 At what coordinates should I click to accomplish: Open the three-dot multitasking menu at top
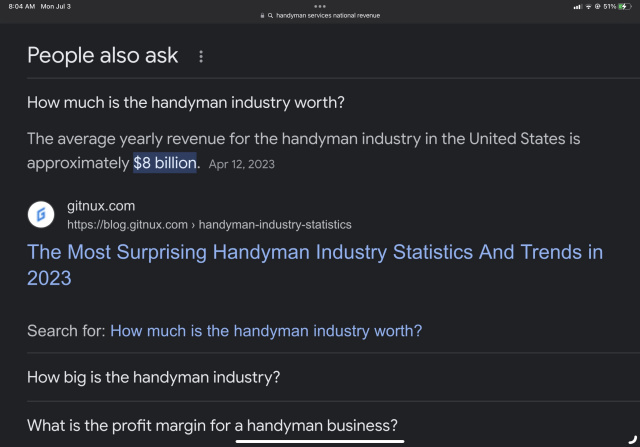pos(320,6)
